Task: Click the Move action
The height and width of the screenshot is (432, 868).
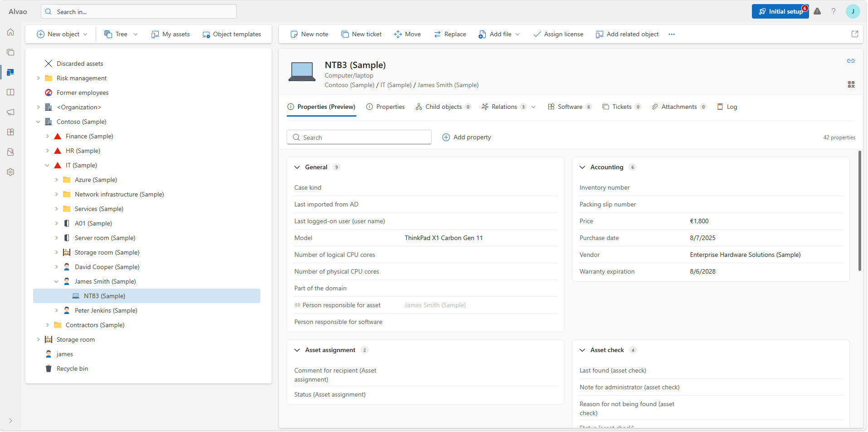Action: click(408, 34)
